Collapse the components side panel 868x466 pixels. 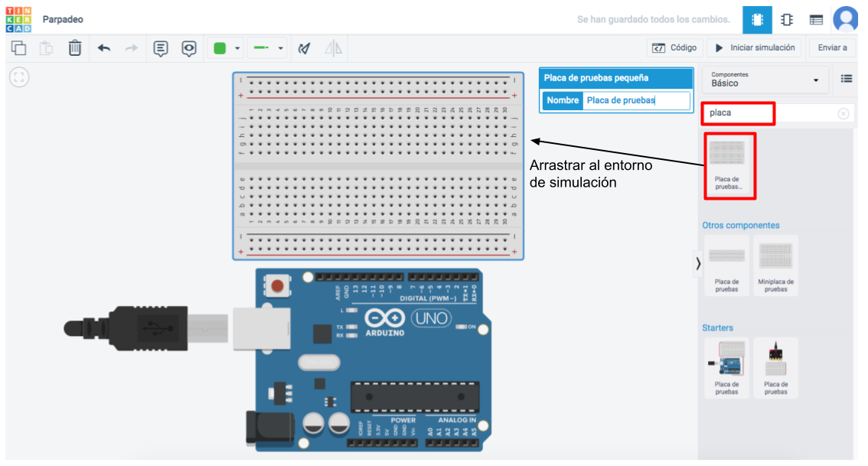(697, 263)
